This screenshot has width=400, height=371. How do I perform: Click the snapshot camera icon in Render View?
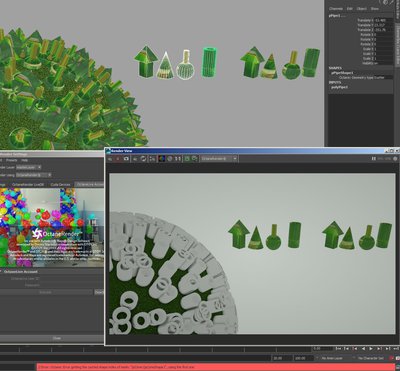click(x=126, y=159)
